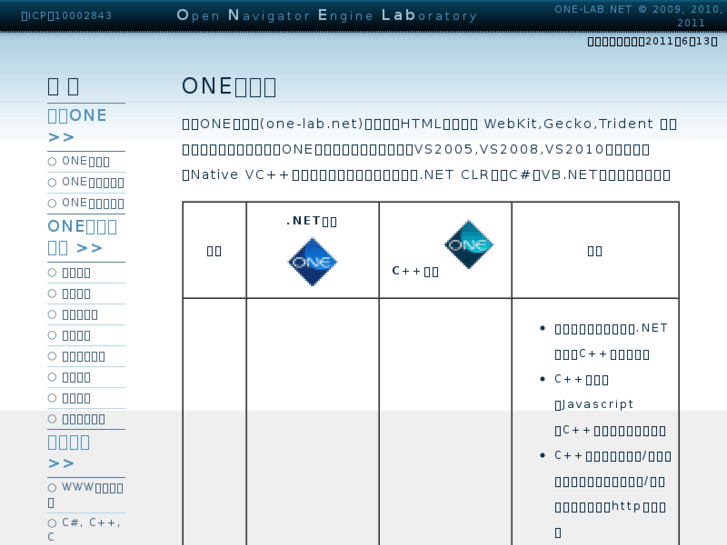Expand the sidebar heading directly above the WWW item

pyautogui.click(x=69, y=452)
